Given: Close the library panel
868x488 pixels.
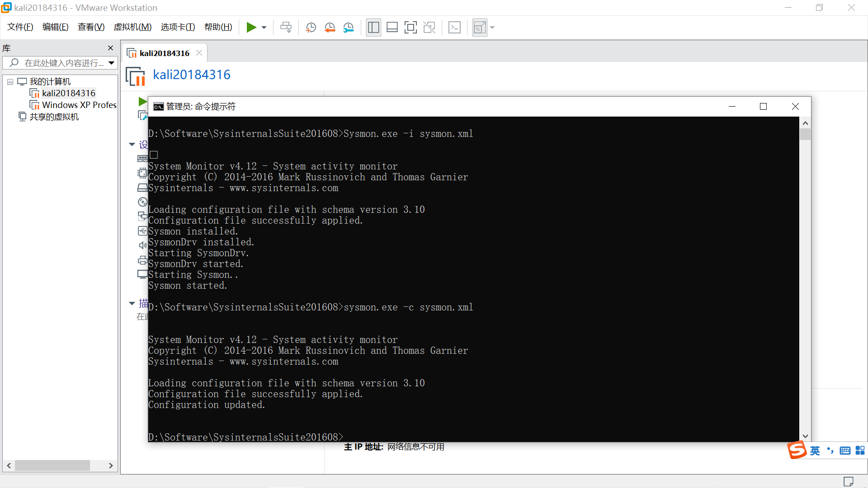Looking at the screenshot, I should coord(110,48).
